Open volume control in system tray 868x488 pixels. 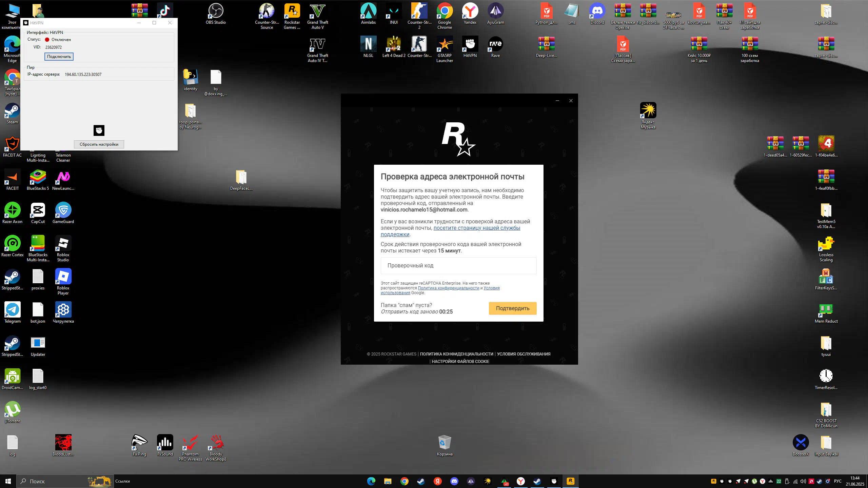tap(803, 481)
